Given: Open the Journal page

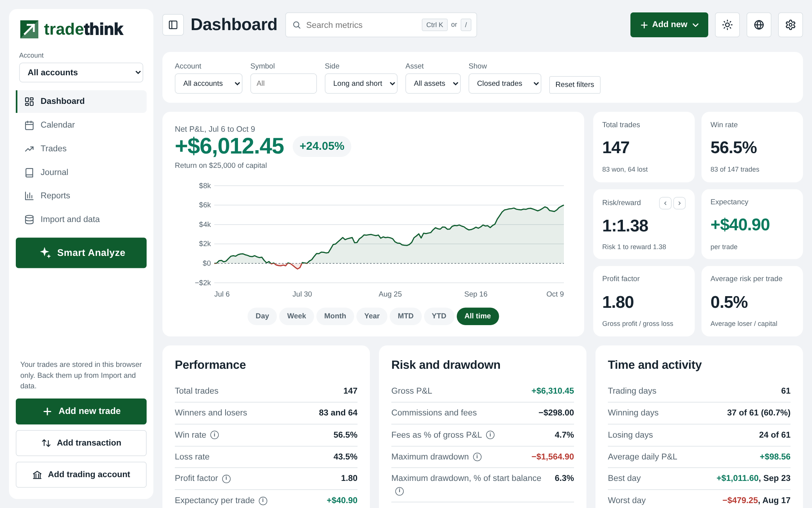Looking at the screenshot, I should pos(81,172).
